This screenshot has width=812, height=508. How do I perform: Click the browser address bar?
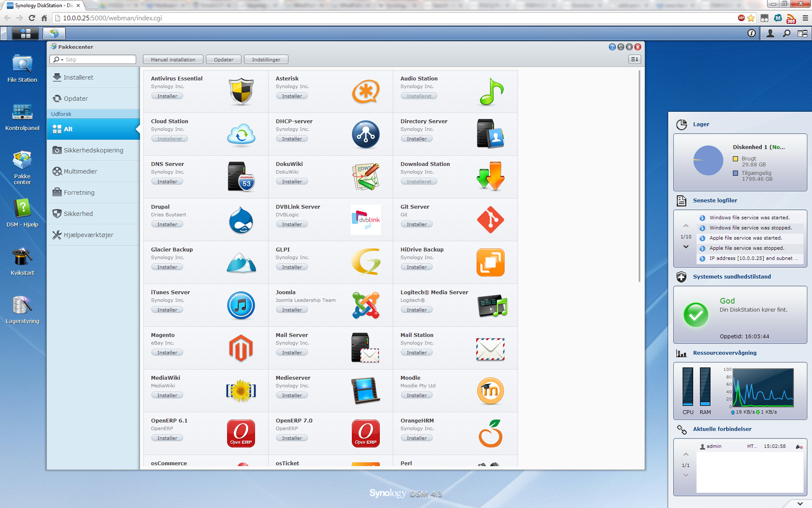[393, 18]
